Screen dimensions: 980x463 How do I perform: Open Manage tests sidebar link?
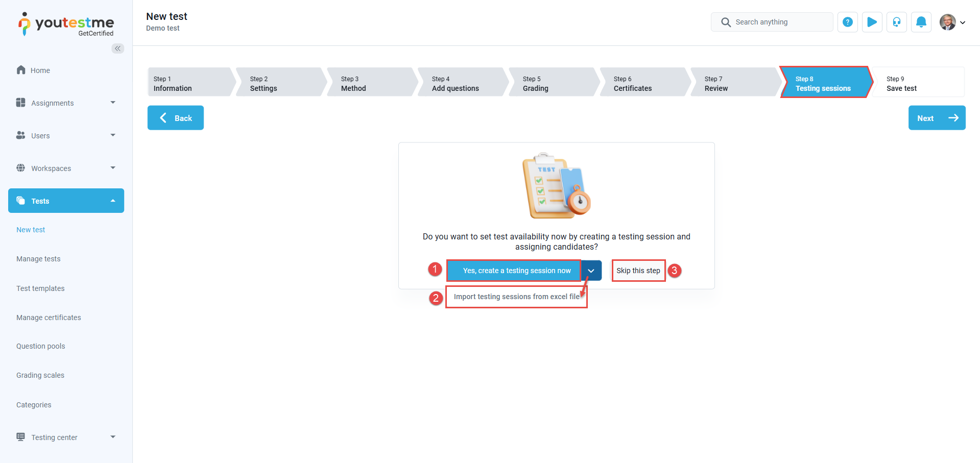(38, 259)
